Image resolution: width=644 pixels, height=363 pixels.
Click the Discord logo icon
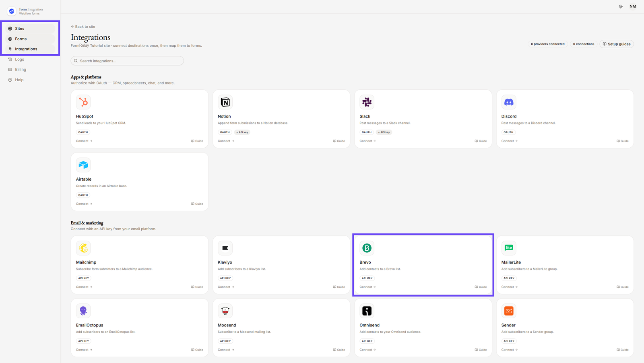pos(509,102)
